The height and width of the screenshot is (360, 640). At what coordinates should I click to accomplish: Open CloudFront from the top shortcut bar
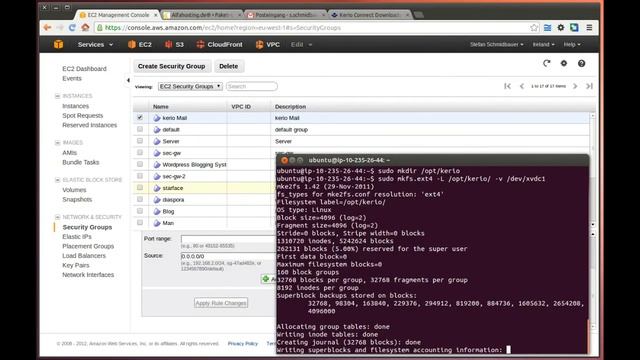220,44
